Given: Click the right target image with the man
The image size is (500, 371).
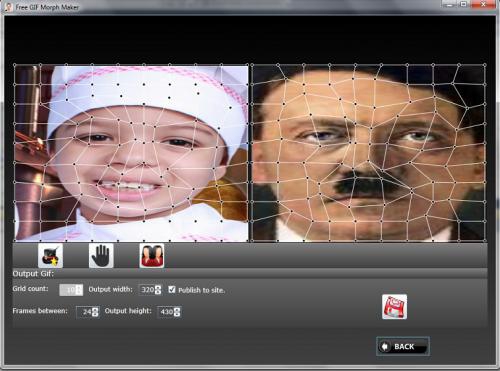Looking at the screenshot, I should (x=368, y=153).
